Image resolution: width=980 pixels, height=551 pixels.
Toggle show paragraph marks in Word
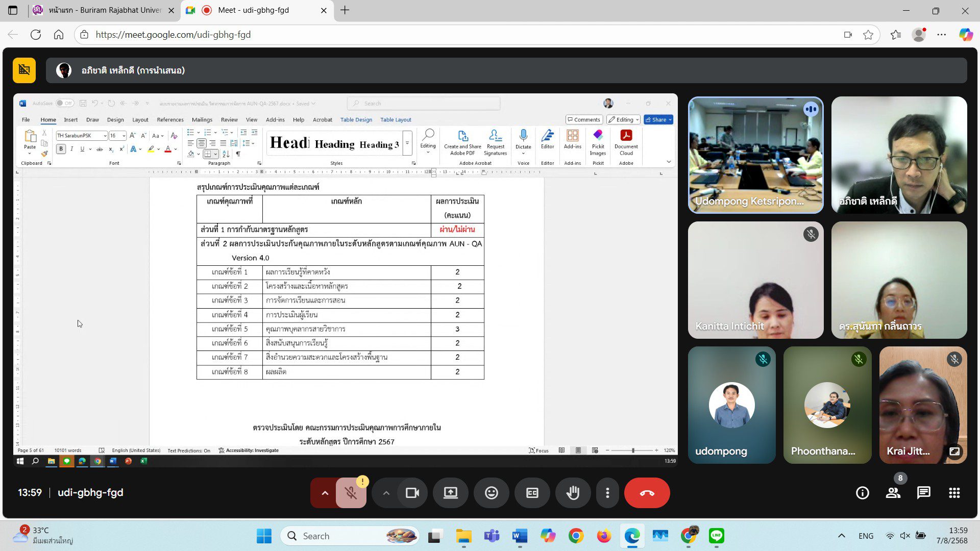238,154
